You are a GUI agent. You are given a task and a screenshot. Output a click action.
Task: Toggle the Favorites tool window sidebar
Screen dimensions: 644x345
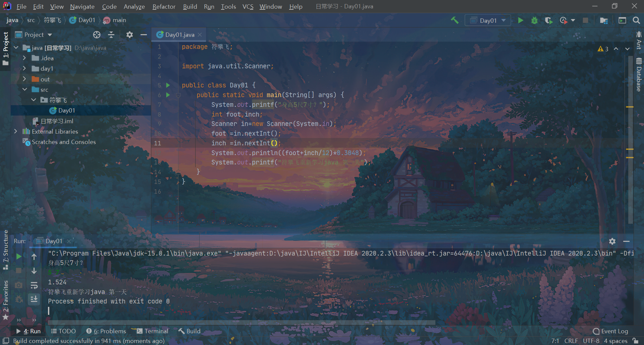click(x=5, y=300)
